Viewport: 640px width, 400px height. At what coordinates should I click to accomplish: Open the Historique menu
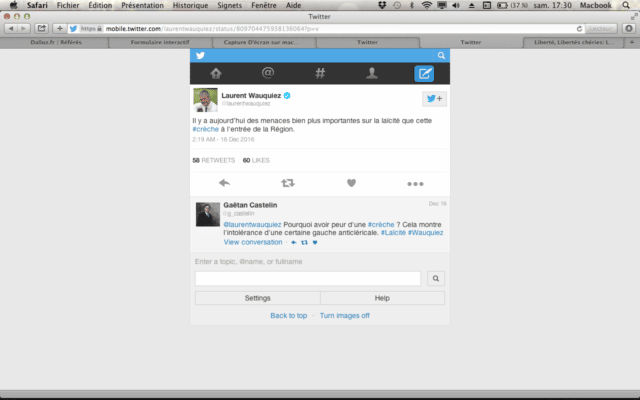pos(190,5)
